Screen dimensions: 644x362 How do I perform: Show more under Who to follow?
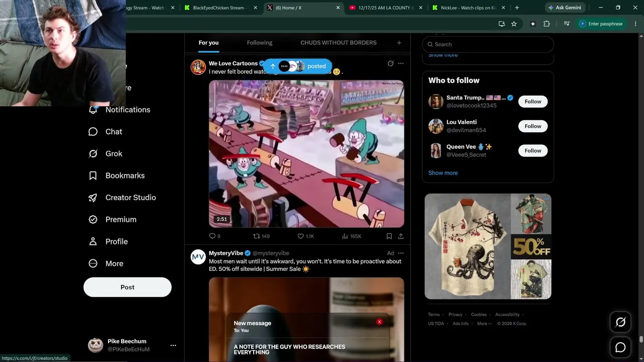[443, 173]
